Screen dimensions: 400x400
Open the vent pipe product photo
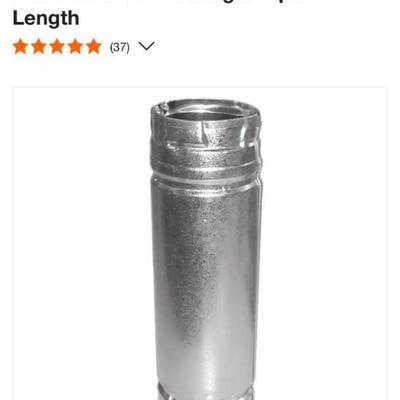[200, 244]
